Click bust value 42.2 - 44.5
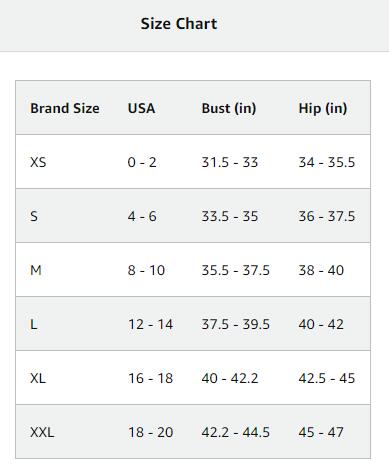This screenshot has height=476, width=389. (235, 432)
